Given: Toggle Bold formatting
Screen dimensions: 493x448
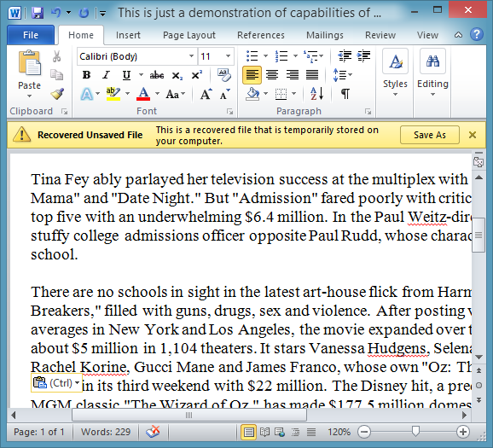Looking at the screenshot, I should [x=86, y=75].
